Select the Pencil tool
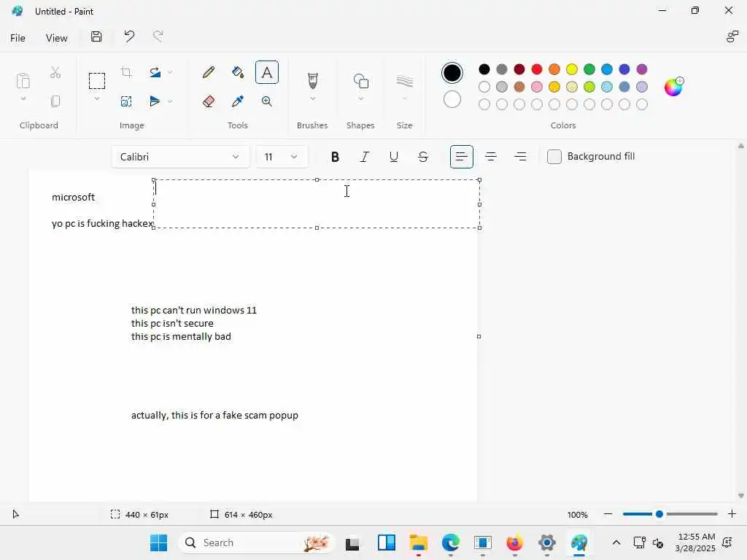Image resolution: width=747 pixels, height=560 pixels. 208,72
